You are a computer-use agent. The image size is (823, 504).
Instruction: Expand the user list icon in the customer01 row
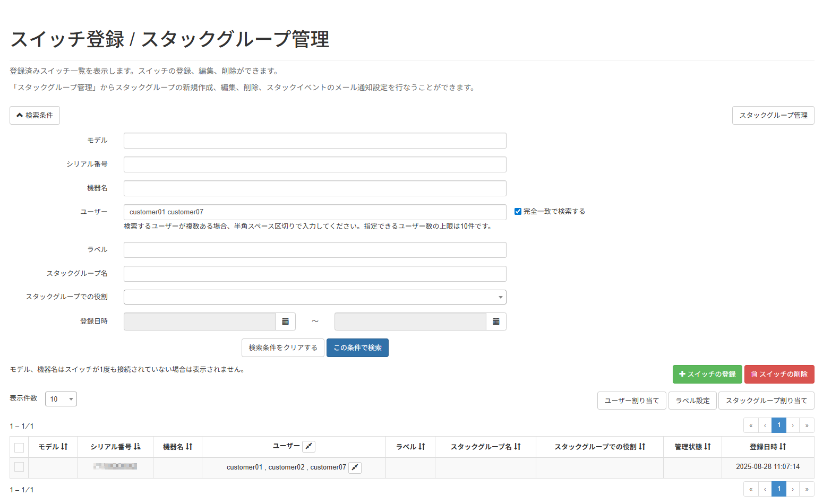point(355,467)
